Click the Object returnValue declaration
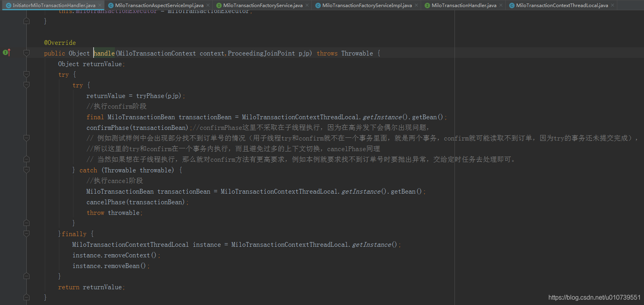Viewport: 644px width, 305px height. pos(91,64)
